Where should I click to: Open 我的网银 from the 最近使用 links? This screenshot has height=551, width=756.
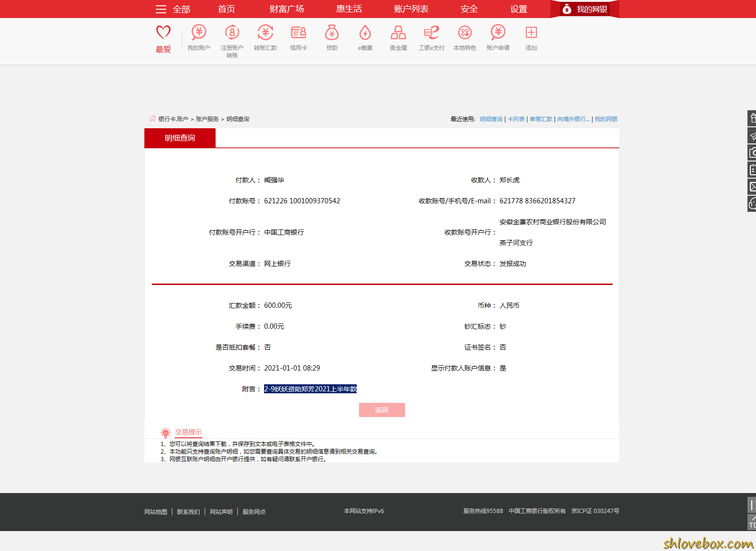pyautogui.click(x=606, y=119)
